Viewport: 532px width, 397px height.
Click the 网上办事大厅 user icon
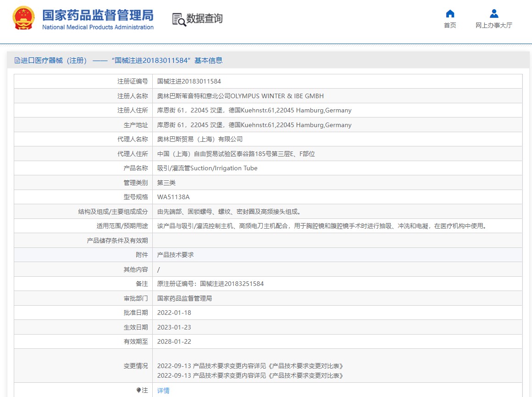494,14
